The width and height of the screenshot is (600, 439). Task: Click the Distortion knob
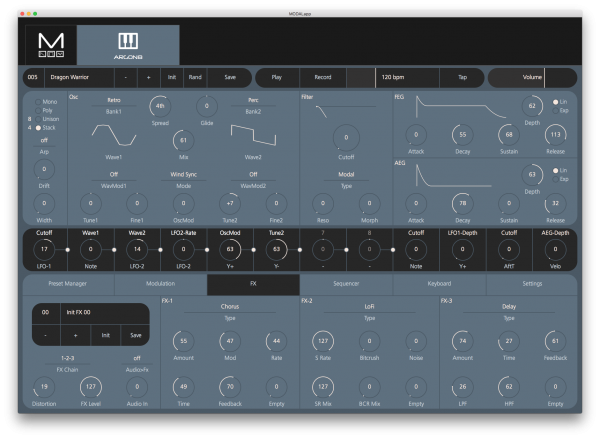(44, 387)
